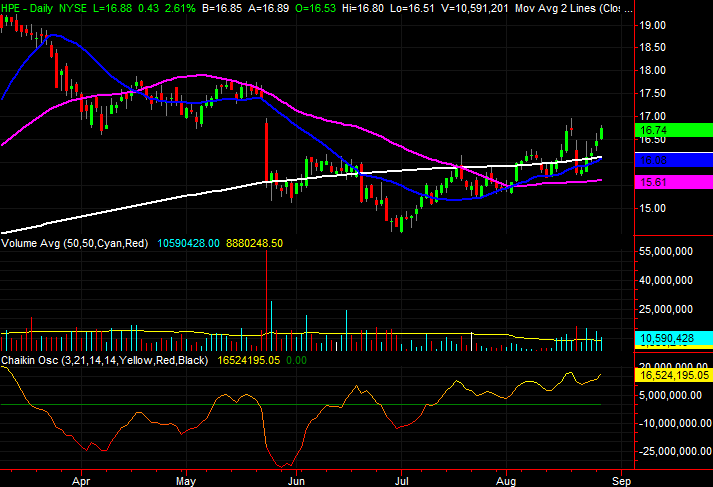Click the yellow 16,524,195.05 axis marker
Screen dimensions: 713x487
tap(673, 375)
